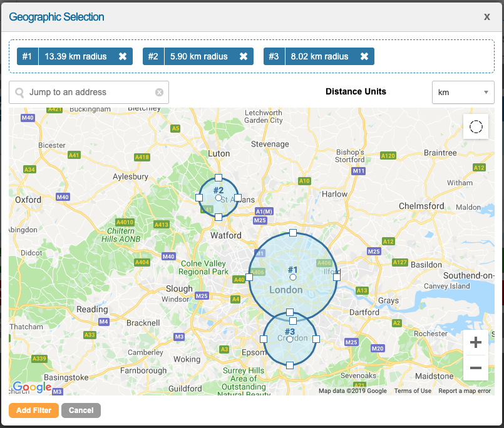Screen dimensions: 504x428
Task: Remove the 8.02 km radius filter
Action: tap(364, 56)
